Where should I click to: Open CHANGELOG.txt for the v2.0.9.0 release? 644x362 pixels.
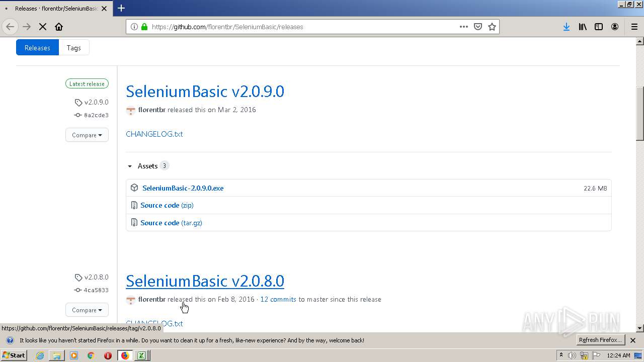click(154, 134)
